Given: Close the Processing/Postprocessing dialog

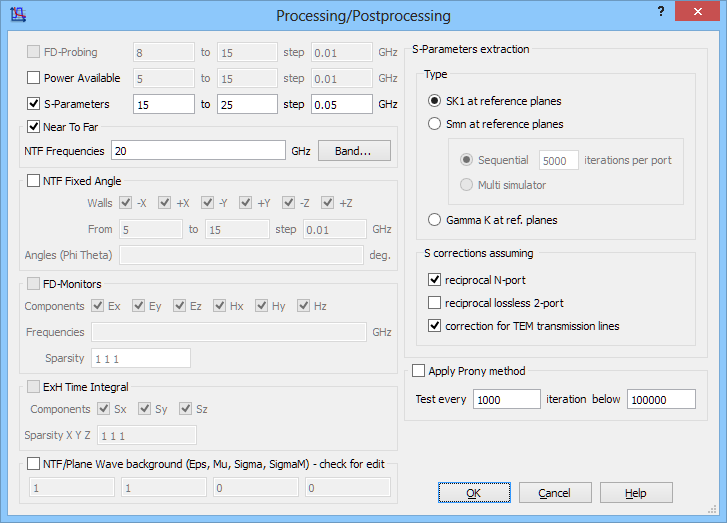Looking at the screenshot, I should coord(697,12).
